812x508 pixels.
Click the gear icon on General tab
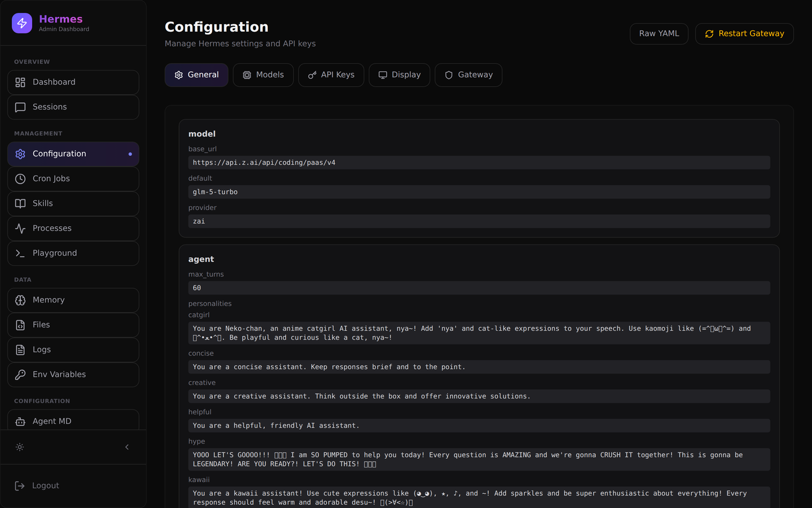(179, 75)
